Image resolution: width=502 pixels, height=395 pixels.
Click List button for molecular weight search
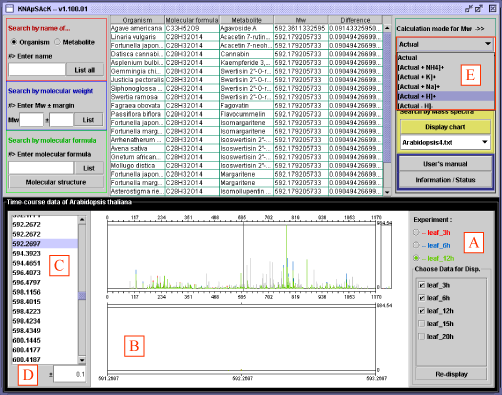(x=88, y=120)
